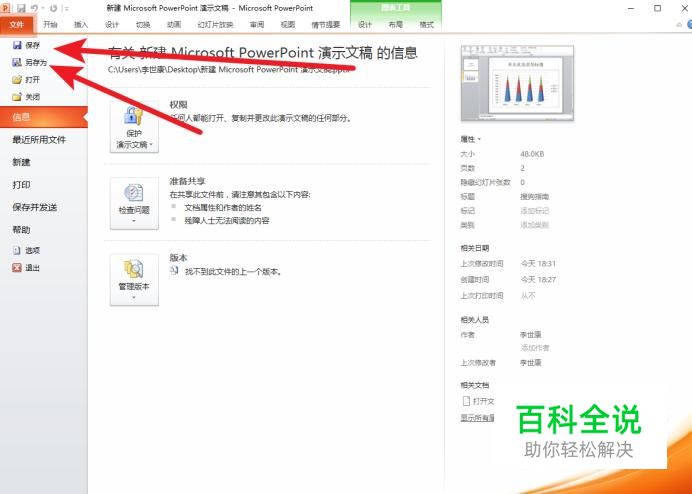The image size is (692, 494).
Task: Click the 文档属性和作者的姓名 text
Action: point(223,207)
